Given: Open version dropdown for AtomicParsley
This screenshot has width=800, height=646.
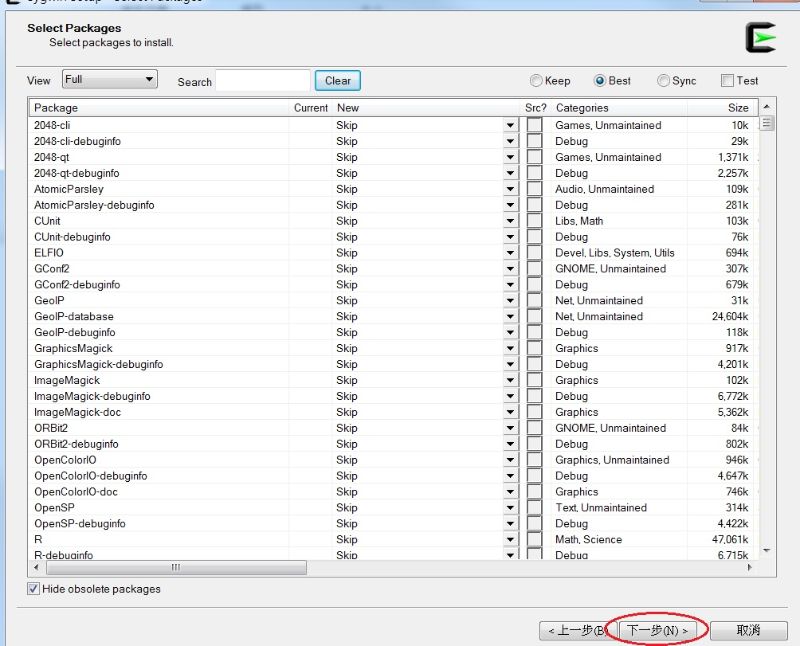Looking at the screenshot, I should point(510,189).
